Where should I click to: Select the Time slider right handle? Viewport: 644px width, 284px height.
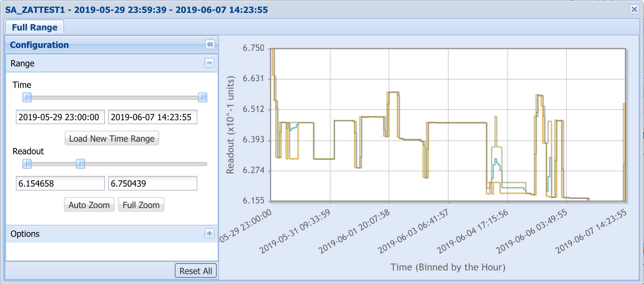(202, 97)
